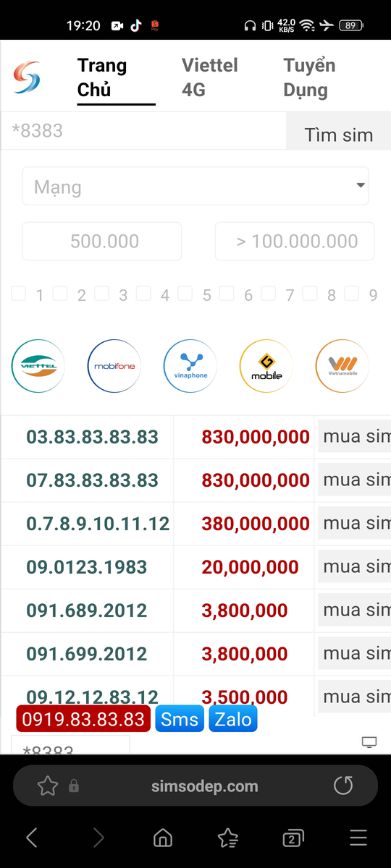The width and height of the screenshot is (391, 868).
Task: Open sim number 091.699.2012
Action: click(87, 654)
